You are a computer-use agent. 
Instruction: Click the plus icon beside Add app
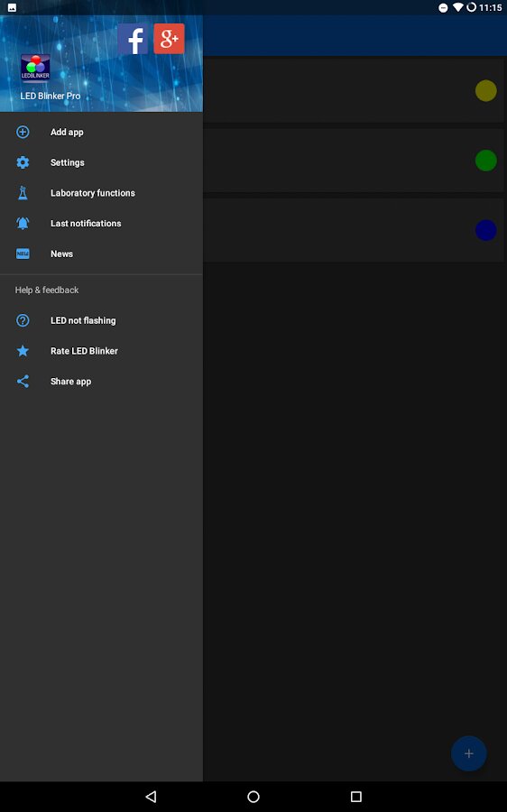(x=23, y=132)
